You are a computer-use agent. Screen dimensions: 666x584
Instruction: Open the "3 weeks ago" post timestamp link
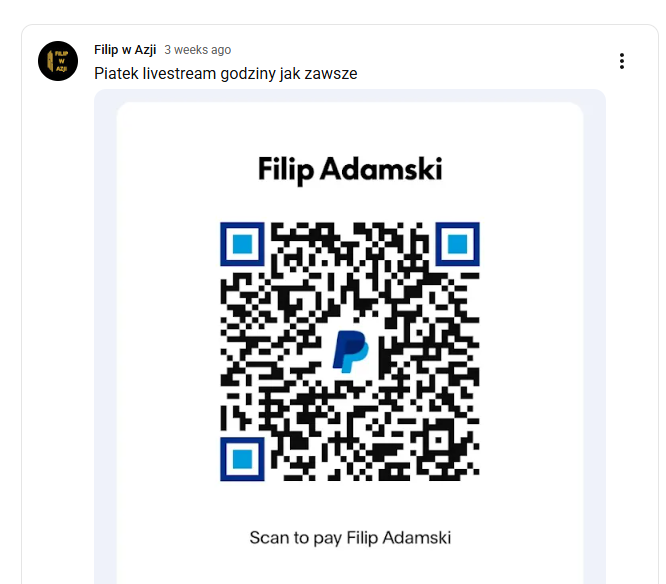click(x=198, y=50)
